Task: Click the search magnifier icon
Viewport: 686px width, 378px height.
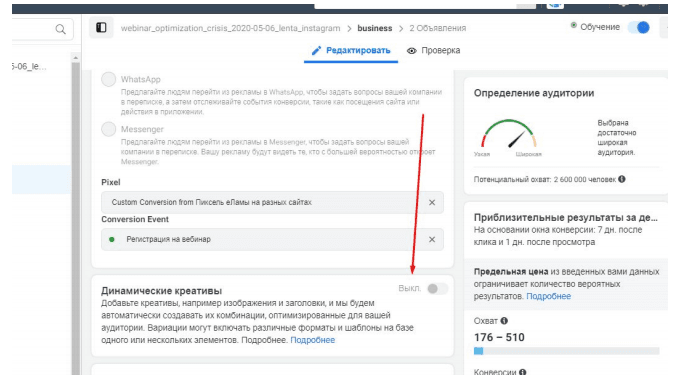Action: point(60,29)
